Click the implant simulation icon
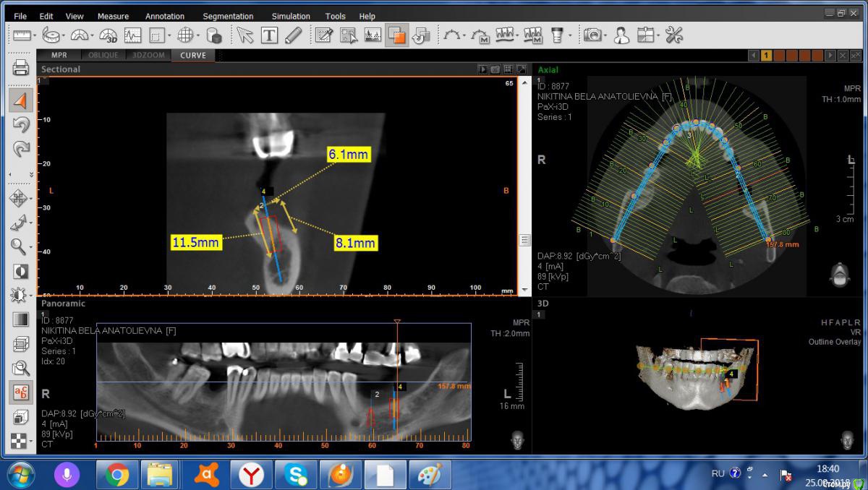This screenshot has height=490, width=868. click(557, 35)
